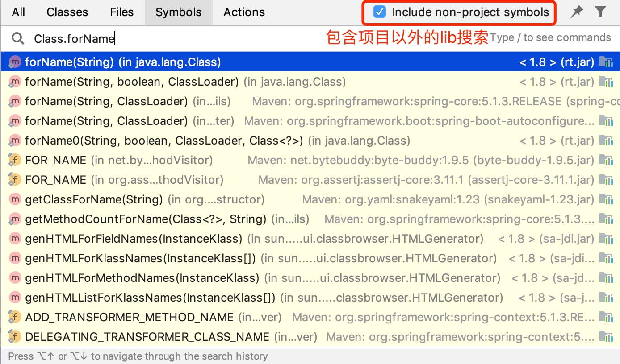Open the filter funnel icon
Screen dimensions: 620x364
(x=600, y=12)
